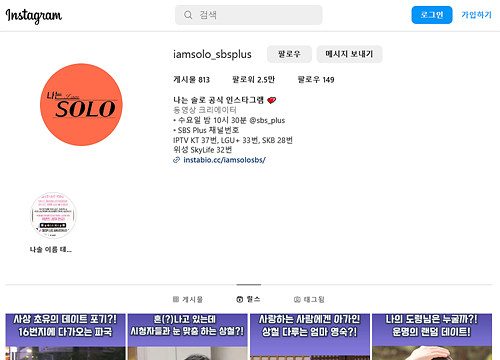Open the 나는 SOLO profile picture
500x360 pixels.
click(81, 105)
